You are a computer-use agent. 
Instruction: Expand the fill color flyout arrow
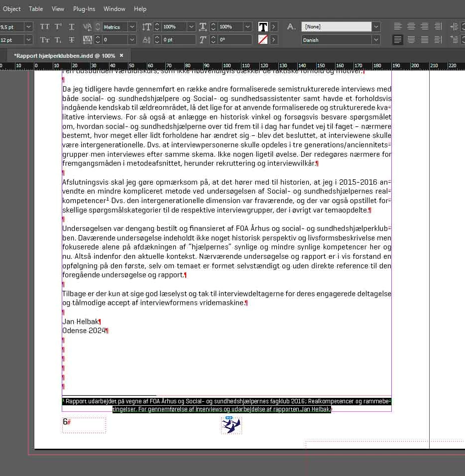273,27
